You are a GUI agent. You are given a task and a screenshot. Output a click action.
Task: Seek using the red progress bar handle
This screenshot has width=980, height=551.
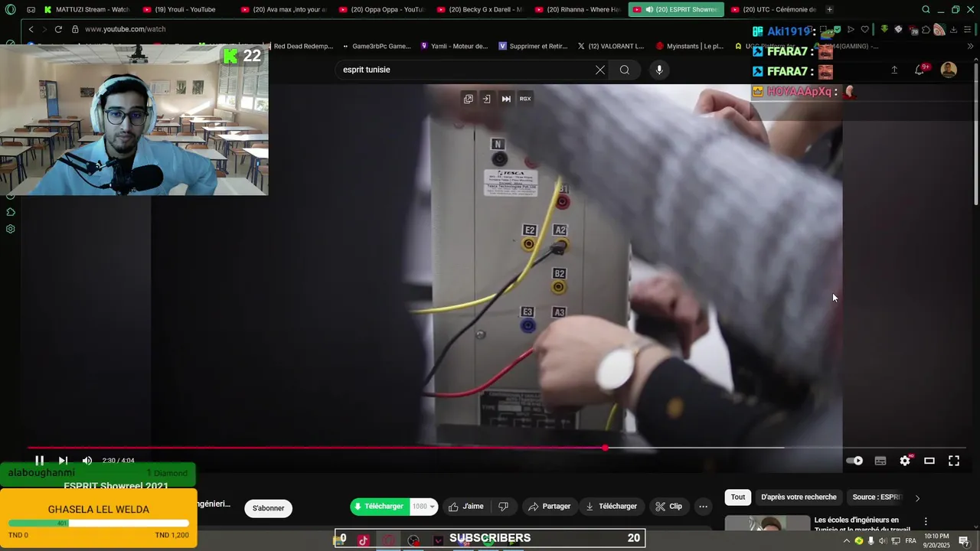pyautogui.click(x=605, y=448)
